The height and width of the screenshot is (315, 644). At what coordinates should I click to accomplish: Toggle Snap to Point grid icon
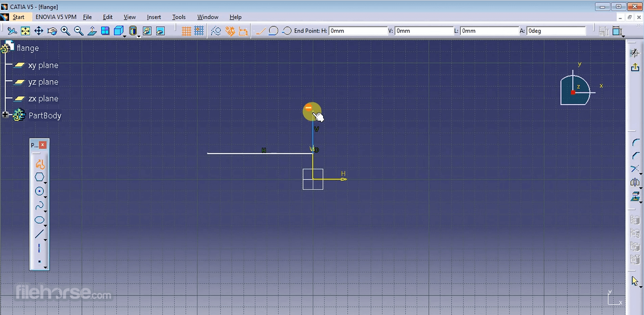(199, 31)
